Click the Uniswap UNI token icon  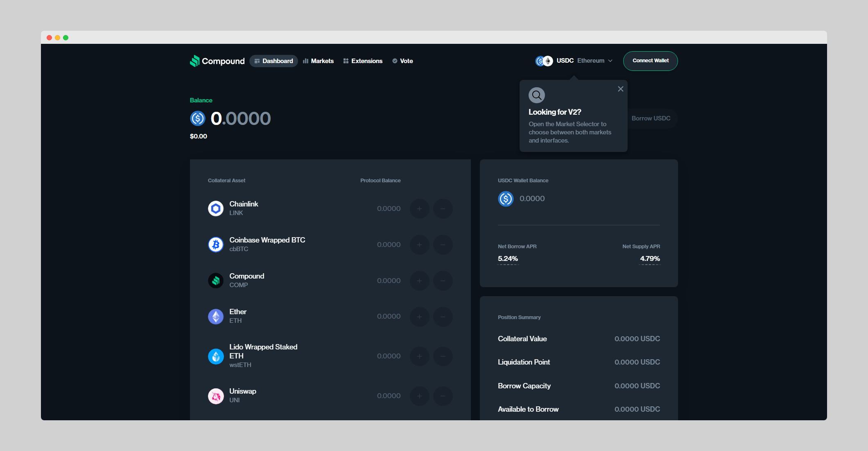(x=216, y=396)
